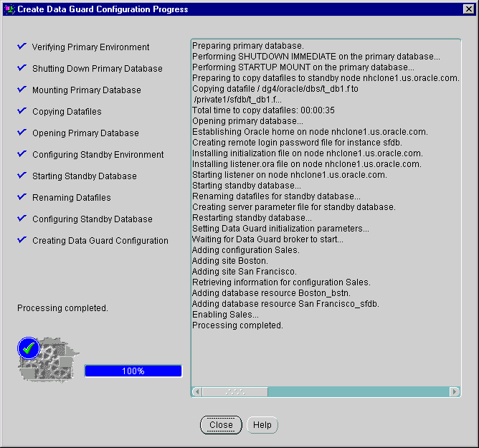Select the Configuring Standby Database label
Screen dimensions: 479x448
[93, 219]
